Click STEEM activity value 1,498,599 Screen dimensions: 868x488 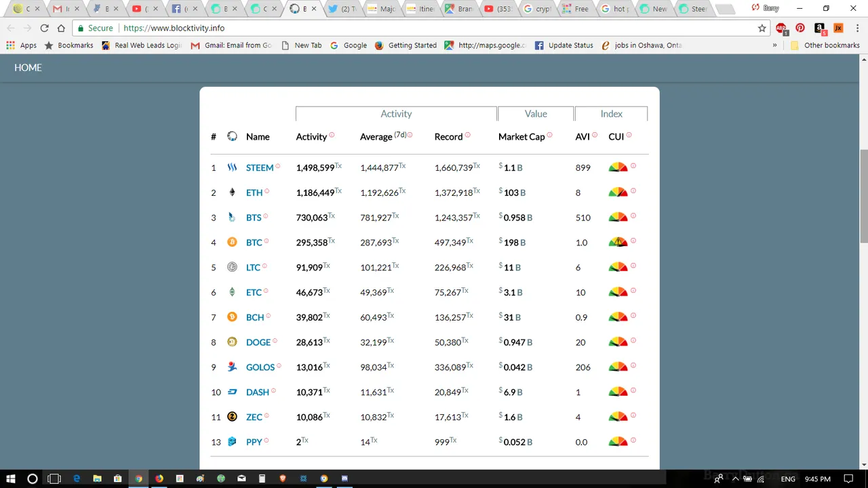coord(315,167)
